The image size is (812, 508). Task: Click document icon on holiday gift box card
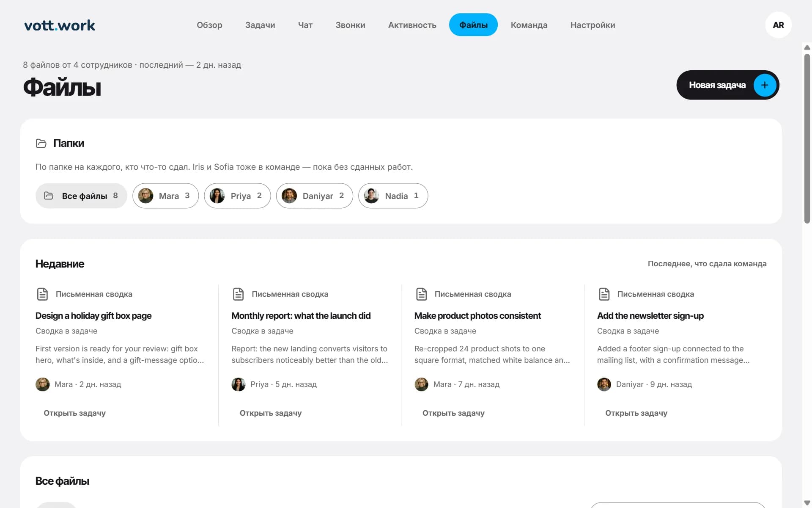[x=42, y=294]
